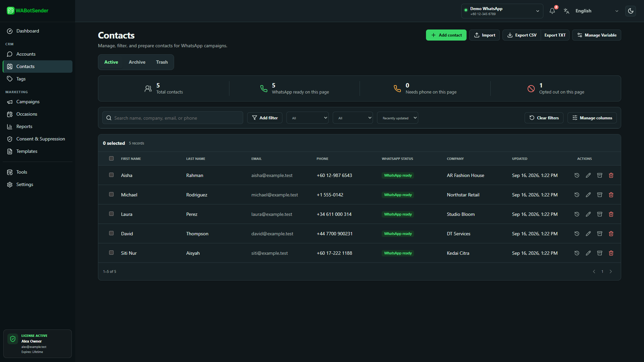Click Add contact button
Viewport: 644px width, 362px height.
446,35
